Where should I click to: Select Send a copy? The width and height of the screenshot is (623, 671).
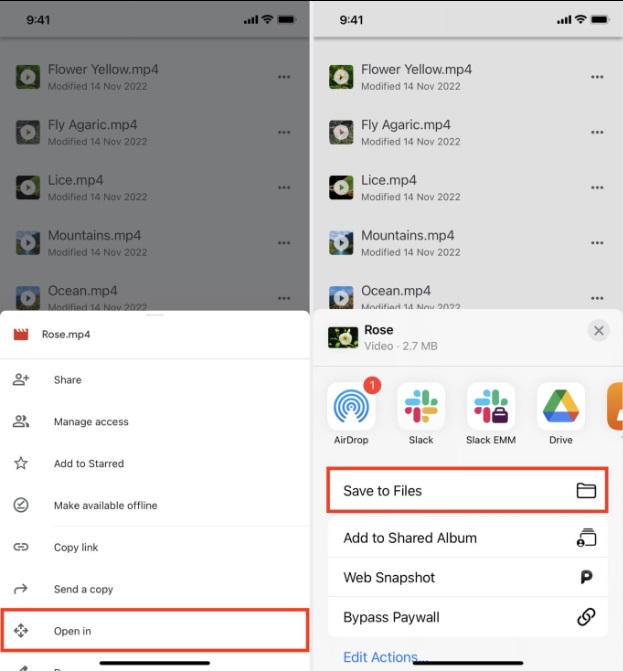[154, 589]
